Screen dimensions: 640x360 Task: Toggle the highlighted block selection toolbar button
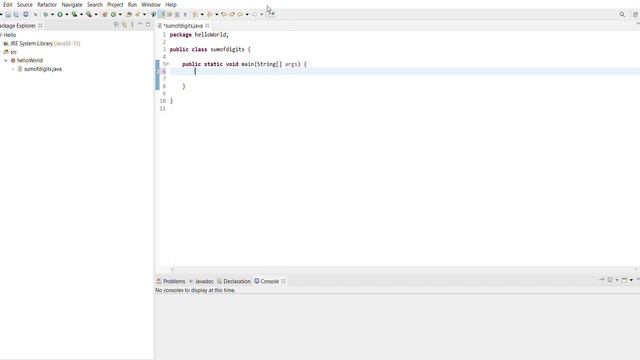[x=162, y=14]
